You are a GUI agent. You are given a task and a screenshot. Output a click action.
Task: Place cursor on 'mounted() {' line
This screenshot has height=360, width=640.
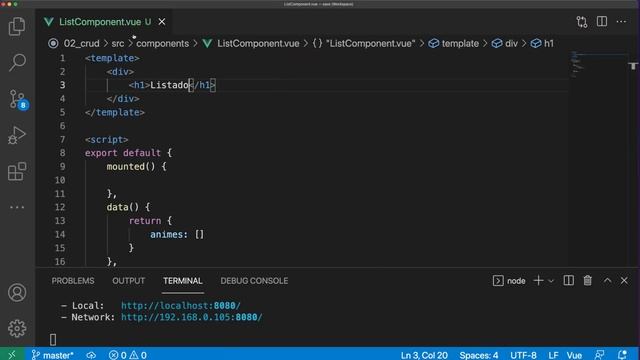click(136, 167)
